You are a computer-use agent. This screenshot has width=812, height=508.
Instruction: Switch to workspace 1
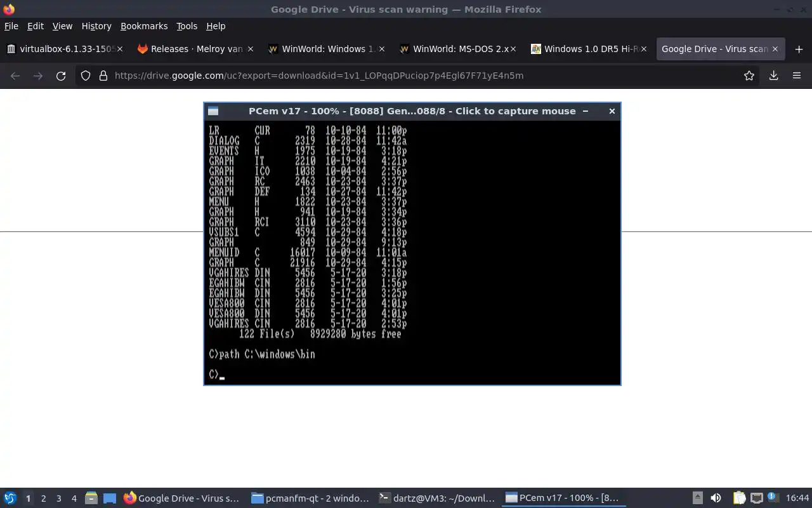coord(28,498)
